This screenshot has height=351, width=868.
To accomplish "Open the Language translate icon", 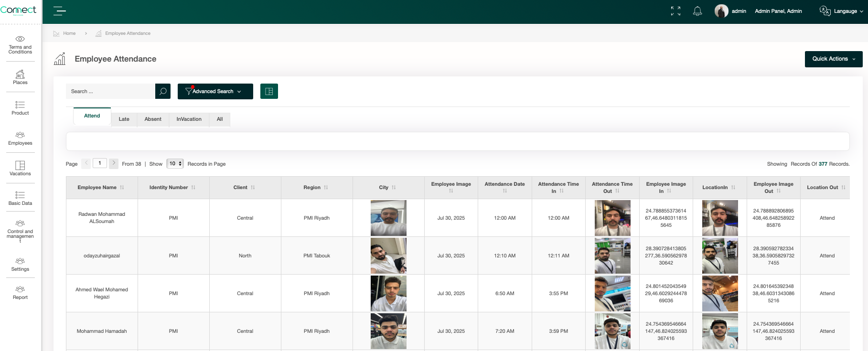I will click(825, 11).
